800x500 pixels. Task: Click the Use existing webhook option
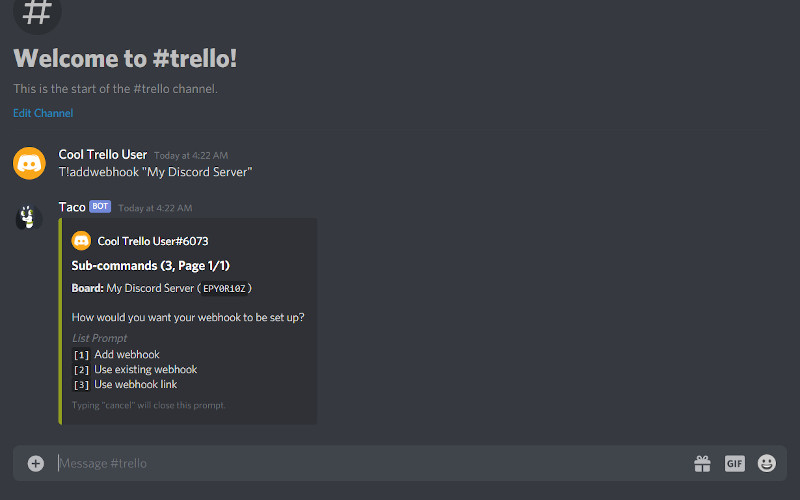[146, 370]
